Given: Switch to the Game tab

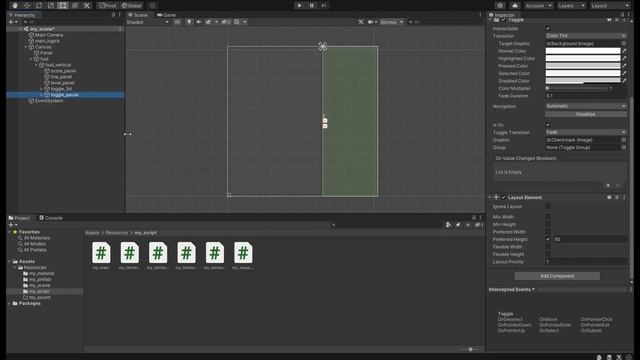Looking at the screenshot, I should coord(167,15).
